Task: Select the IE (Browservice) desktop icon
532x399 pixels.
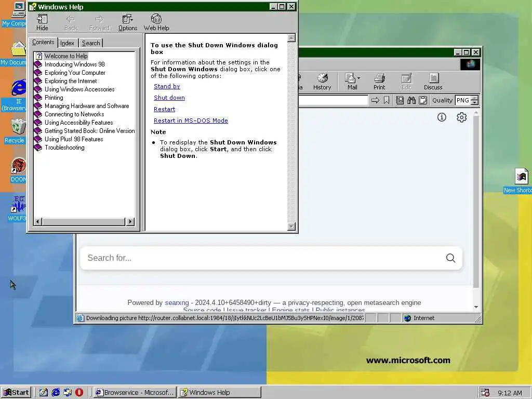Action: (14, 96)
